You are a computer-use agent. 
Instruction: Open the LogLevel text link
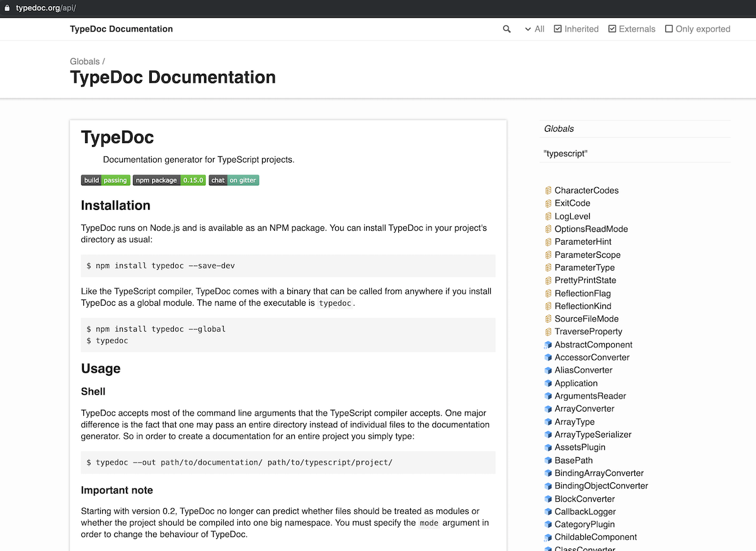point(572,216)
